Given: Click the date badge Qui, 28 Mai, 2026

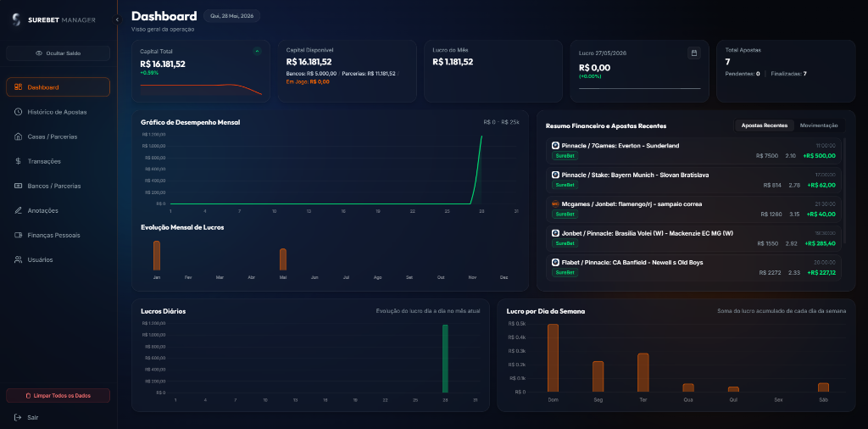Looking at the screenshot, I should coord(232,16).
